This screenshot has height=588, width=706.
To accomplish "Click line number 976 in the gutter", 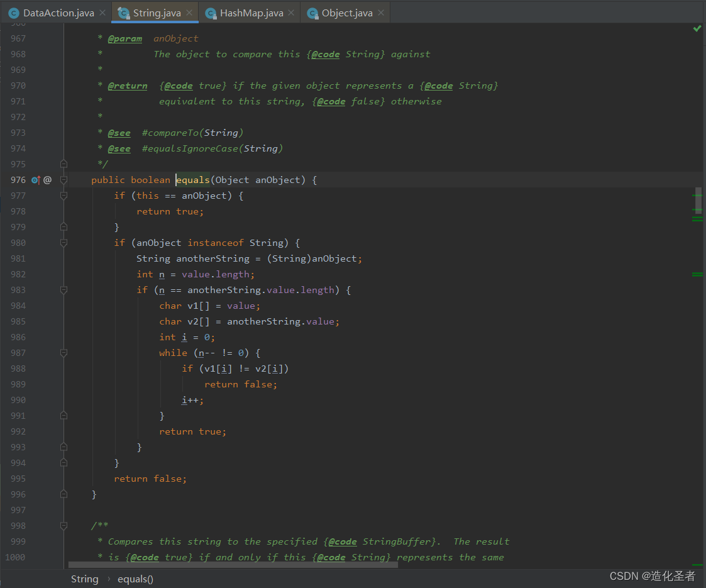I will pos(18,180).
